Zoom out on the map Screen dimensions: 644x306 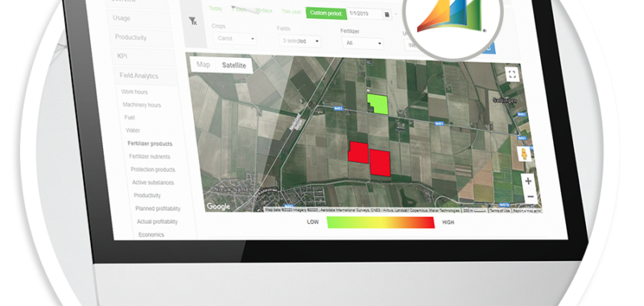coord(530,196)
